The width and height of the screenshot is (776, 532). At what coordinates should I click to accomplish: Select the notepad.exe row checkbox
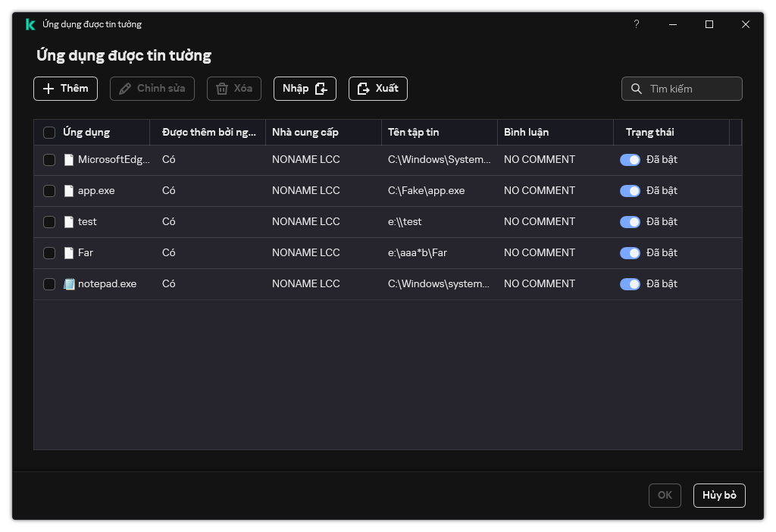pos(49,284)
